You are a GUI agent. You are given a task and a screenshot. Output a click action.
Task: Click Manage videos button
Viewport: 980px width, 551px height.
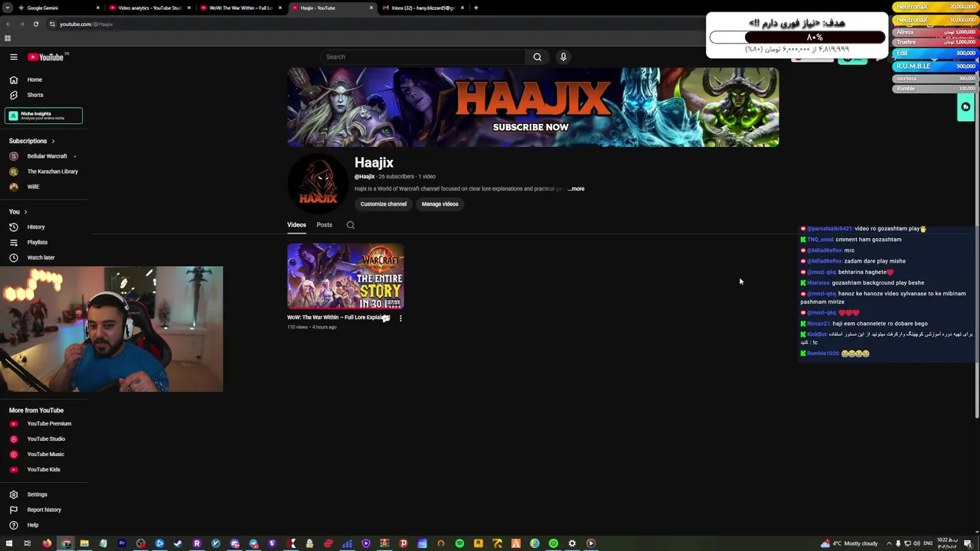coord(439,204)
